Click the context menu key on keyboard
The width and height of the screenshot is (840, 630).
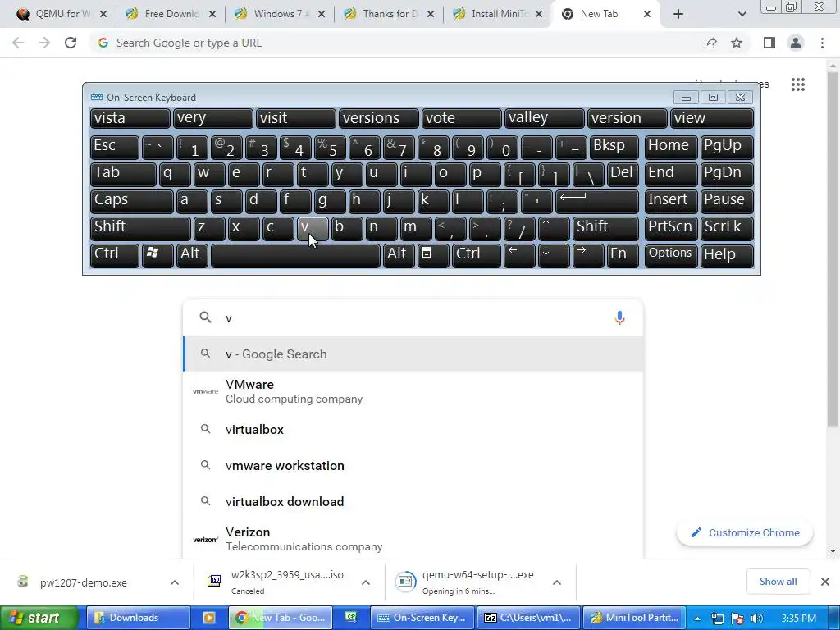click(432, 254)
